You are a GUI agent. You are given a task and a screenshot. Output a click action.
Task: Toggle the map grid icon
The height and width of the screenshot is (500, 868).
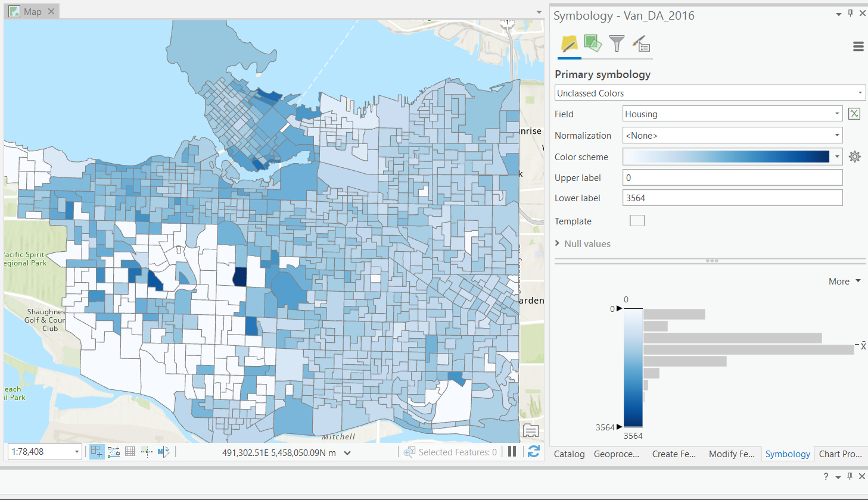pos(130,452)
